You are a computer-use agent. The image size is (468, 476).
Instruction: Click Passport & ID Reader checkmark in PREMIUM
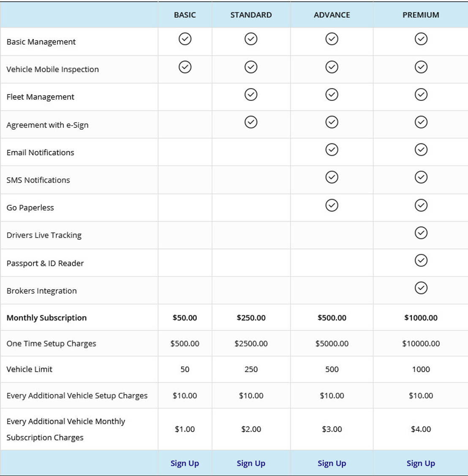click(421, 260)
